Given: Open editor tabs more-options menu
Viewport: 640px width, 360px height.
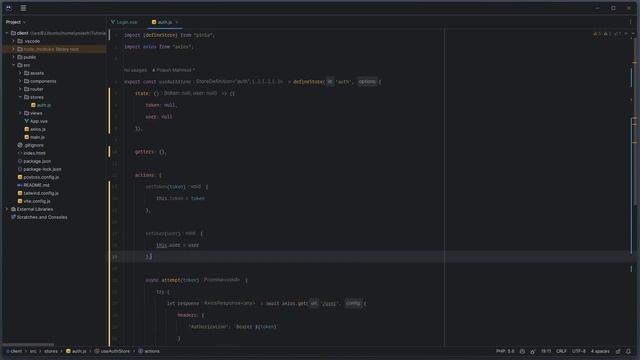Looking at the screenshot, I should click(x=630, y=22).
